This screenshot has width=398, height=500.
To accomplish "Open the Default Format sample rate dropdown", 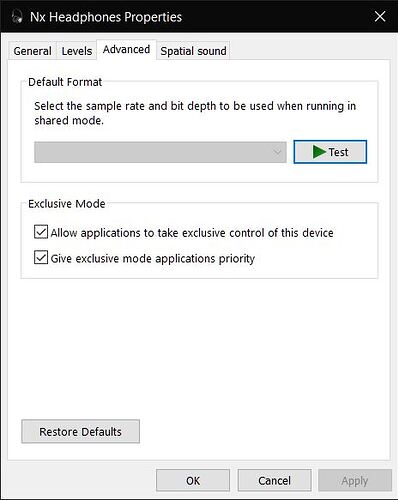I will (x=160, y=152).
